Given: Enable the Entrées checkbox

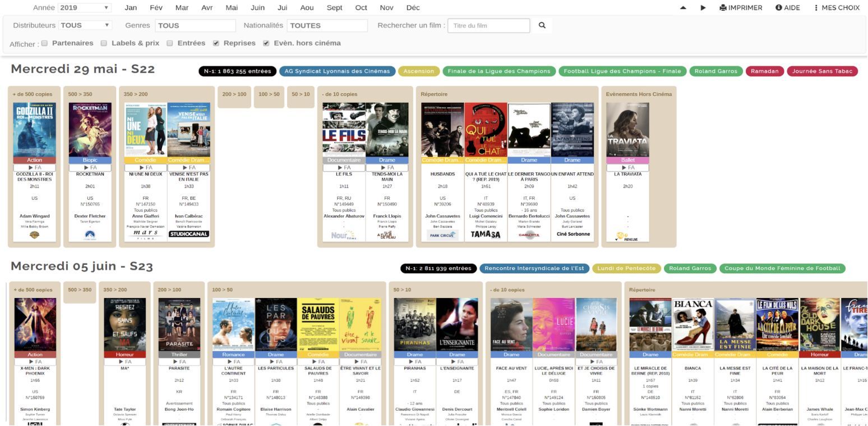Looking at the screenshot, I should click(x=170, y=43).
